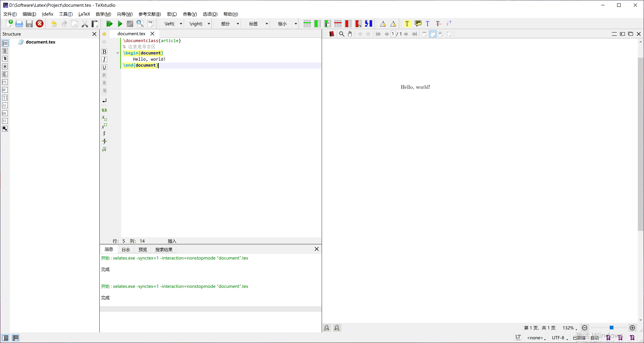
Task: Show bookmarks view in side panel
Action: (5, 59)
